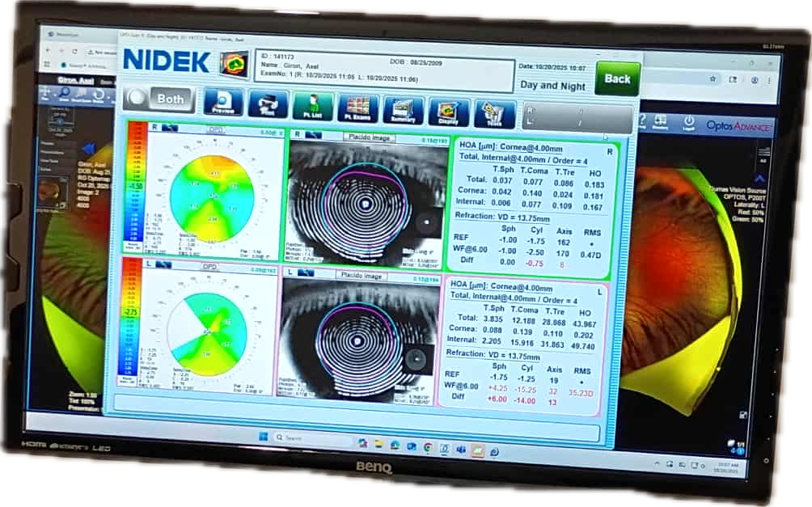Click right eye HOA heading "Cornea@4.00mm"

pyautogui.click(x=531, y=148)
